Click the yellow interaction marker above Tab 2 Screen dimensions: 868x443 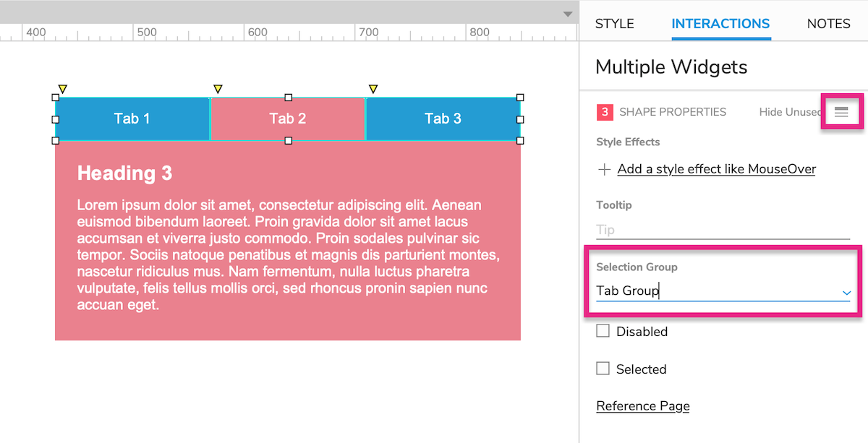point(218,89)
